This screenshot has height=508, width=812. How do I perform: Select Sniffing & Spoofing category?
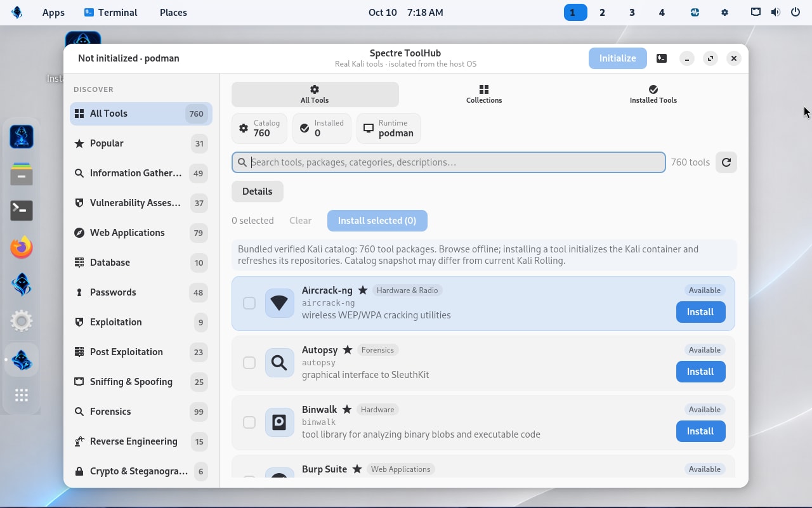(x=141, y=382)
